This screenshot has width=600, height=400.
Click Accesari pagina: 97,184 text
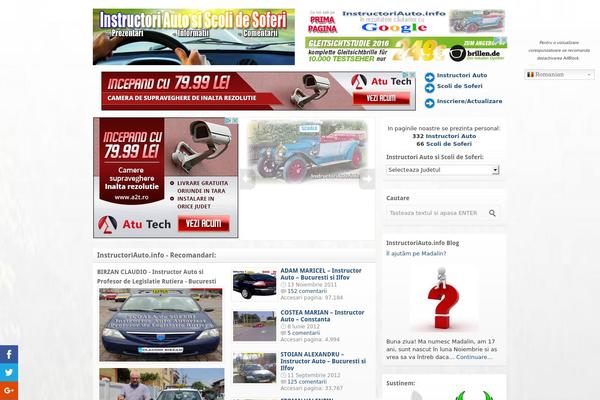[x=311, y=297]
